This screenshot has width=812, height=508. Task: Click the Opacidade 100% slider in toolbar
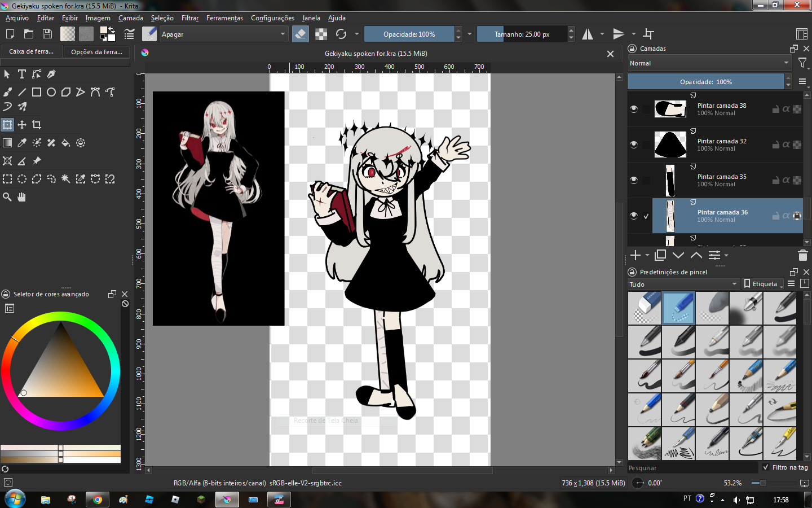coord(409,34)
